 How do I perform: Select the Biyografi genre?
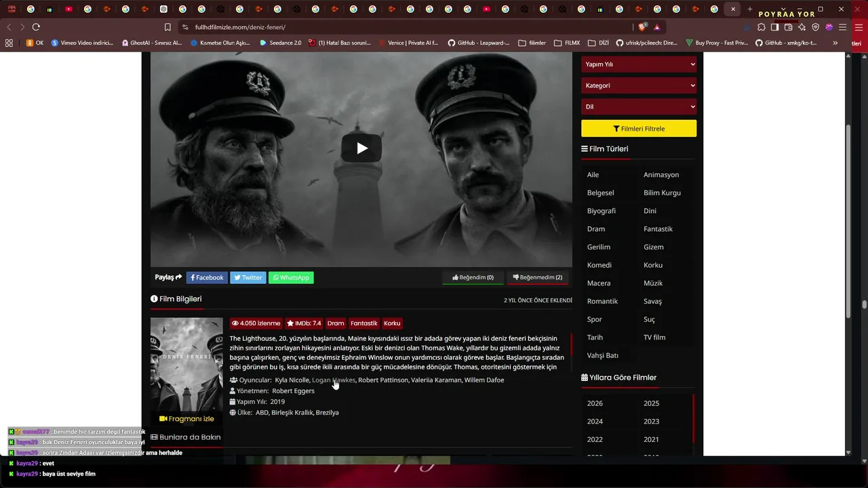coord(601,211)
